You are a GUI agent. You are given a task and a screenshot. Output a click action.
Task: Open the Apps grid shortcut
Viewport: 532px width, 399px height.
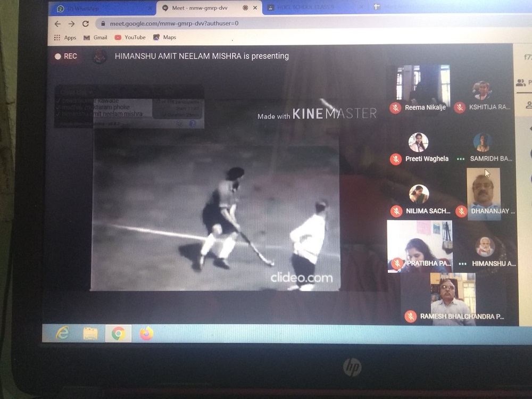[65, 38]
